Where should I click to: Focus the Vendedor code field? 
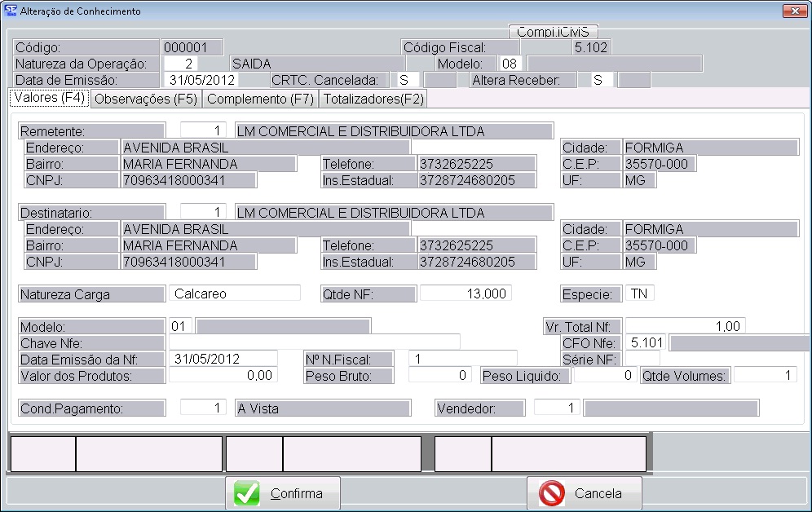(557, 408)
